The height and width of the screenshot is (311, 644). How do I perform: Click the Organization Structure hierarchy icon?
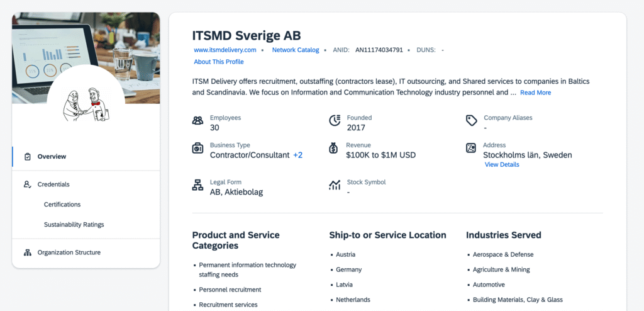point(28,252)
